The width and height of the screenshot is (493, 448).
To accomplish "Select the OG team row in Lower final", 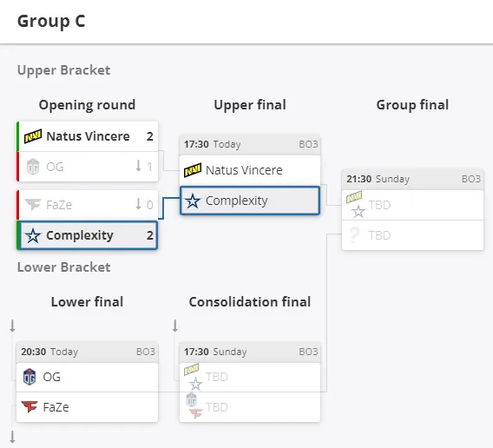I will (87, 377).
